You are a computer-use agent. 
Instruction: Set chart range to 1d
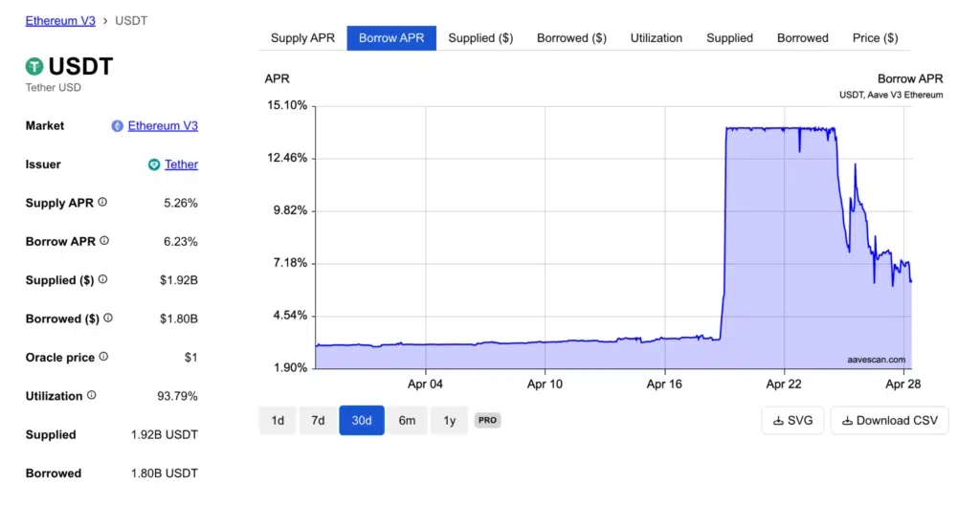pos(278,421)
